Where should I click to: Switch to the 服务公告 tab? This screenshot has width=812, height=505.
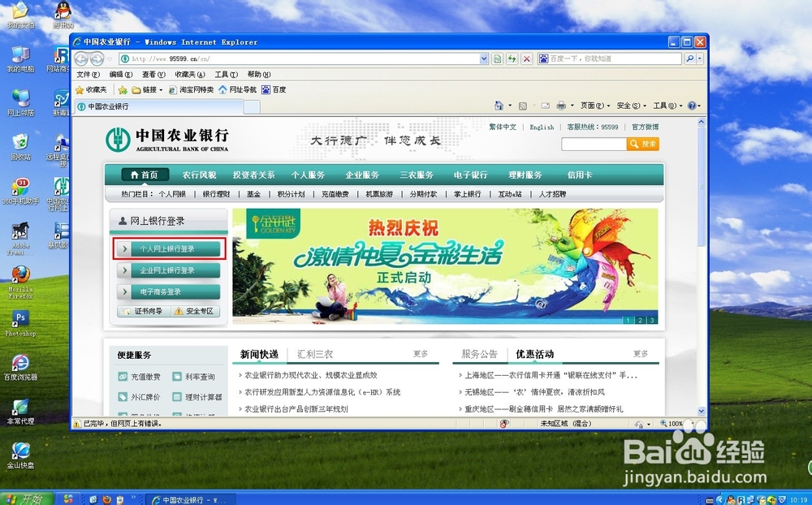tap(479, 354)
